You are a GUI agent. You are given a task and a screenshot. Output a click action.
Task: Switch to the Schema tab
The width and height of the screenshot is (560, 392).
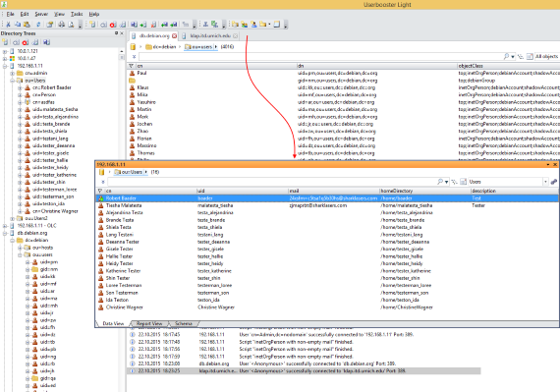point(184,323)
